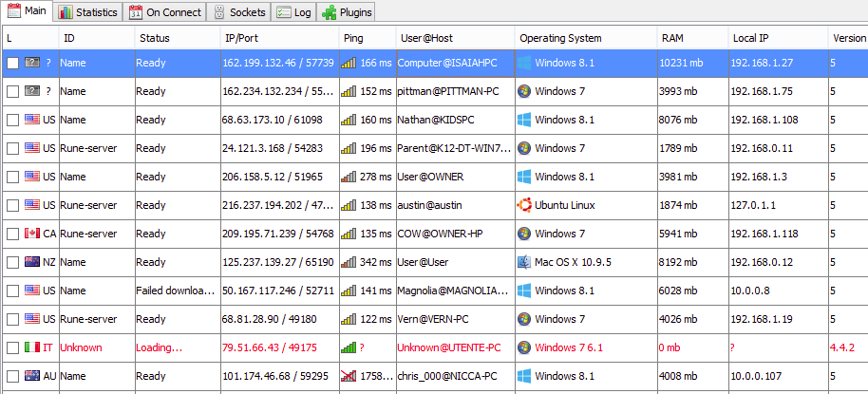Click Log tab checklist icon
868x394 pixels.
pos(284,12)
